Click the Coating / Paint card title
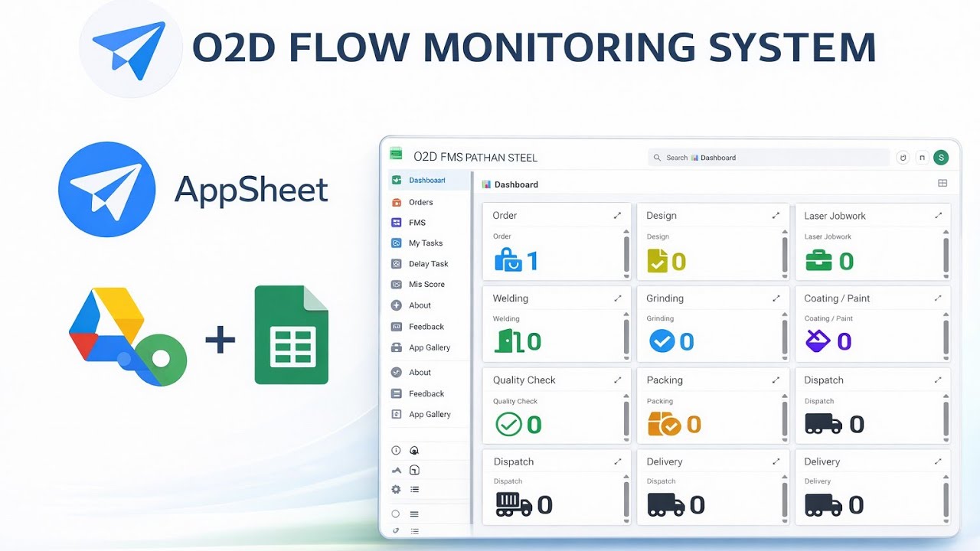The image size is (980, 551). click(837, 298)
